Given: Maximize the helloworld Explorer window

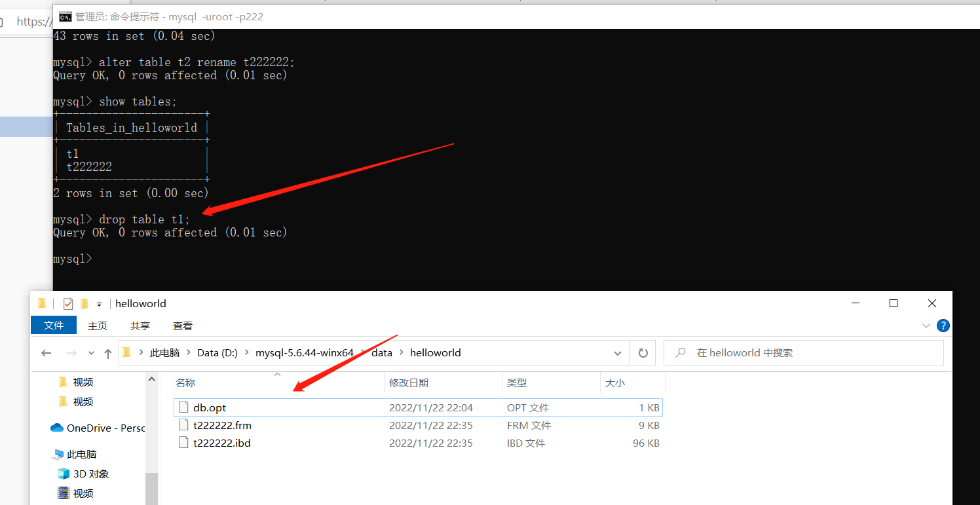Looking at the screenshot, I should click(894, 303).
